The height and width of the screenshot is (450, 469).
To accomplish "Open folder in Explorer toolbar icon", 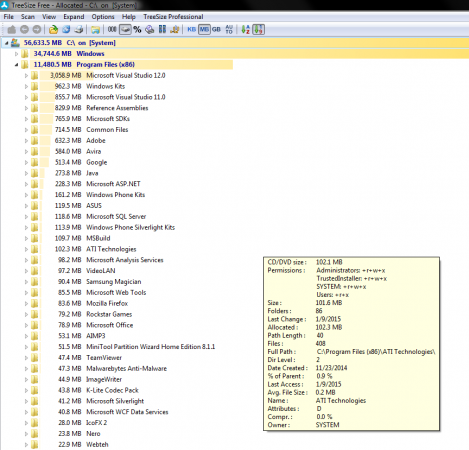I will pos(96,30).
